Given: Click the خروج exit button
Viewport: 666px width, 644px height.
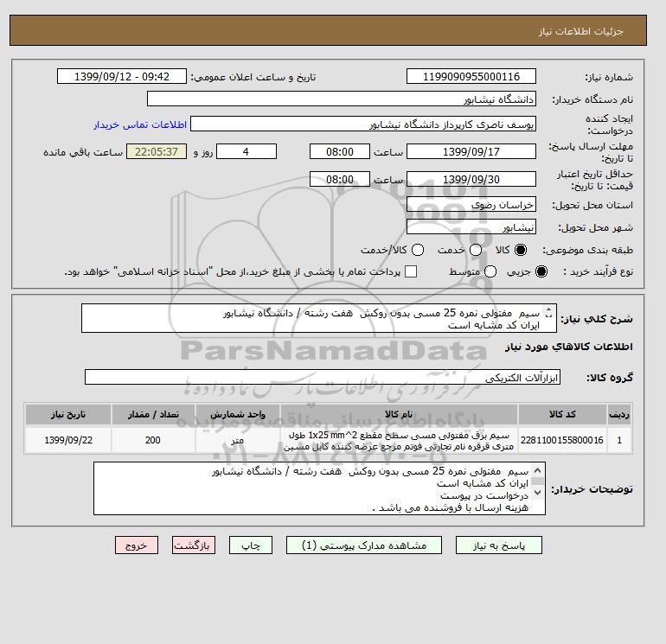Looking at the screenshot, I should pos(137,545).
